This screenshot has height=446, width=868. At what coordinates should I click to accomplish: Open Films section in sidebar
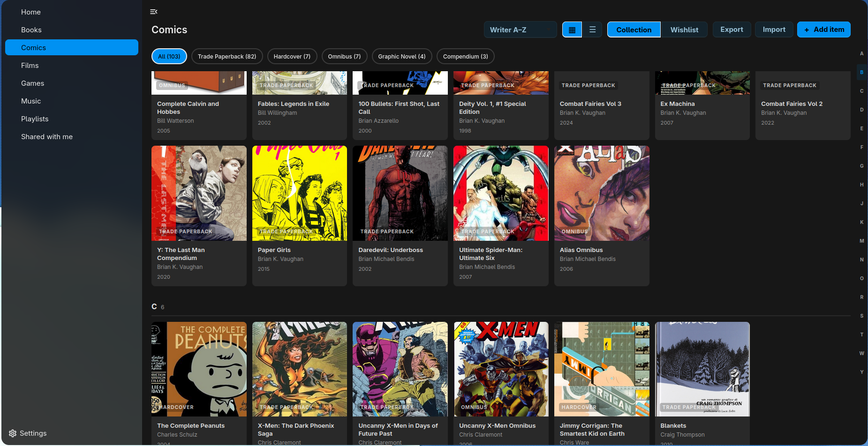click(72, 66)
